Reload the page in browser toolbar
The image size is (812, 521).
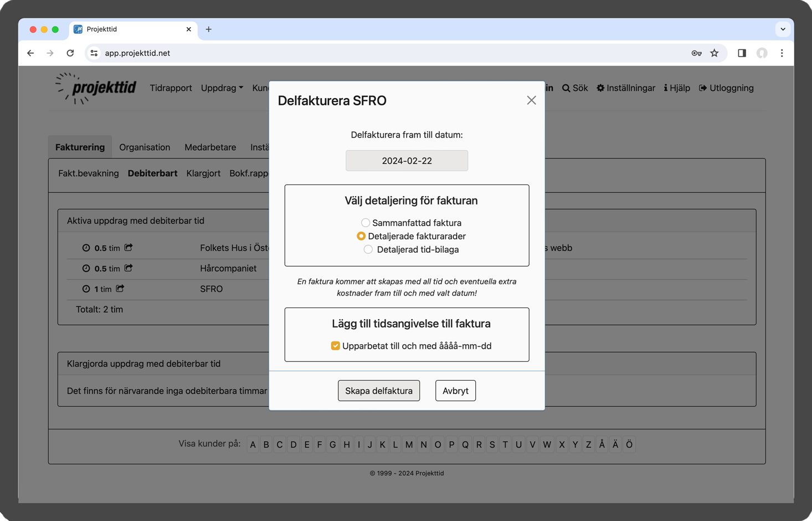pyautogui.click(x=70, y=53)
